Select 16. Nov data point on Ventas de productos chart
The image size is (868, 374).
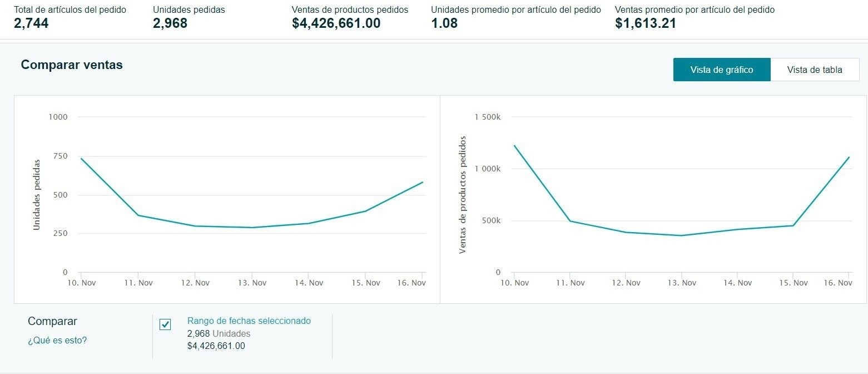pyautogui.click(x=849, y=158)
